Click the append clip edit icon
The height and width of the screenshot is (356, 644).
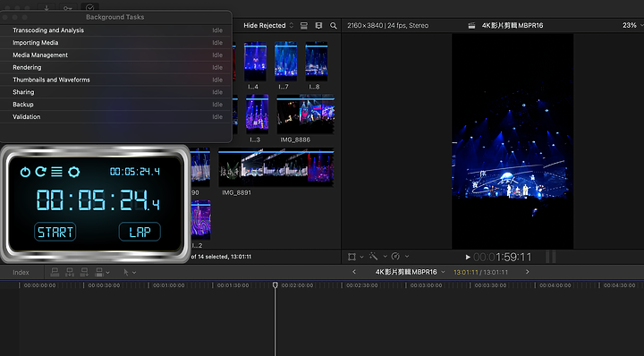84,272
